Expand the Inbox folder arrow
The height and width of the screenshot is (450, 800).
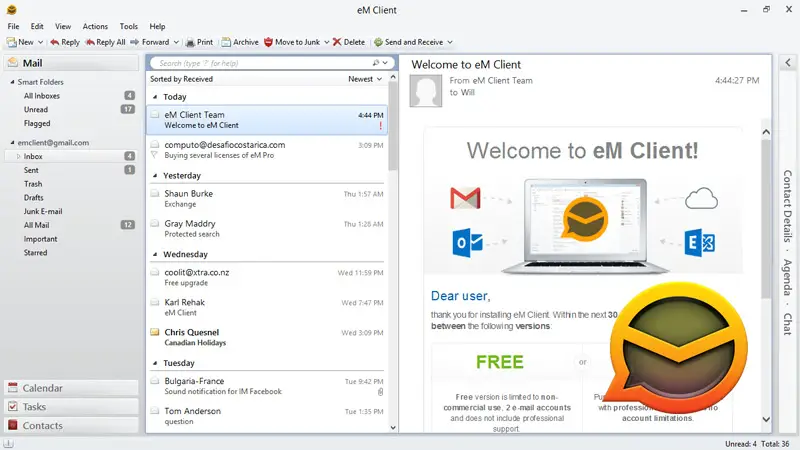(18, 157)
